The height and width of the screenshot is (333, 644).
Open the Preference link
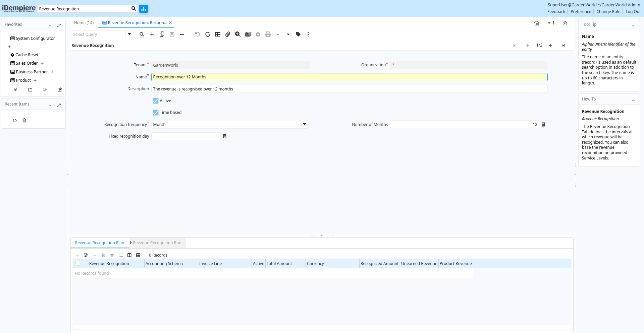(x=581, y=12)
